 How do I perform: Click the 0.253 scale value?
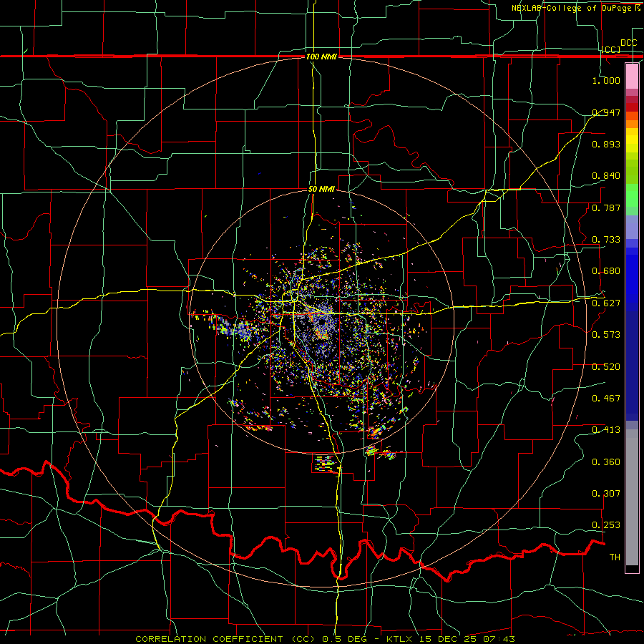(x=606, y=525)
